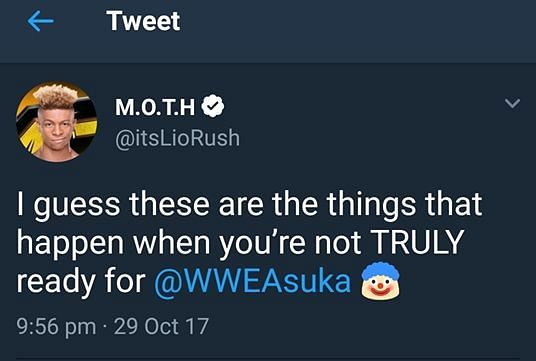This screenshot has height=361, width=536.
Task: Open the M.O.T.H profile picture
Action: (x=57, y=122)
